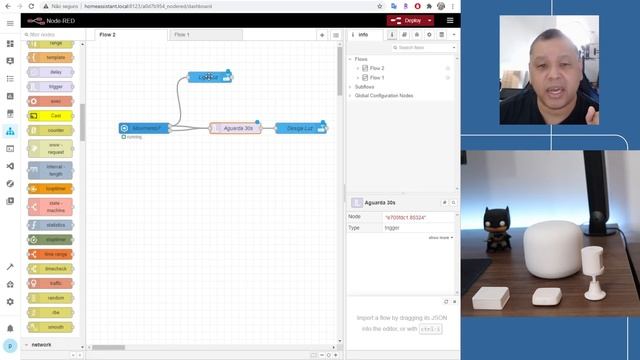Select the Movimento event node on canvas
This screenshot has width=640, height=360.
coord(144,128)
